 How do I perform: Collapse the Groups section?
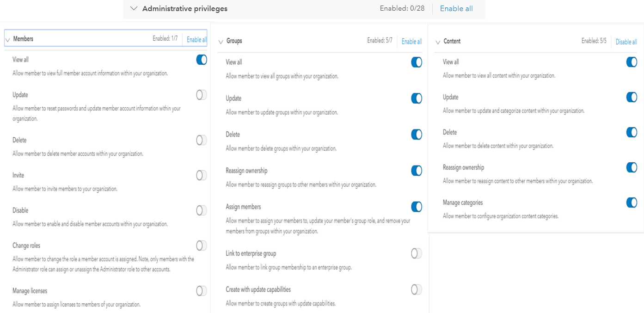[x=221, y=41]
